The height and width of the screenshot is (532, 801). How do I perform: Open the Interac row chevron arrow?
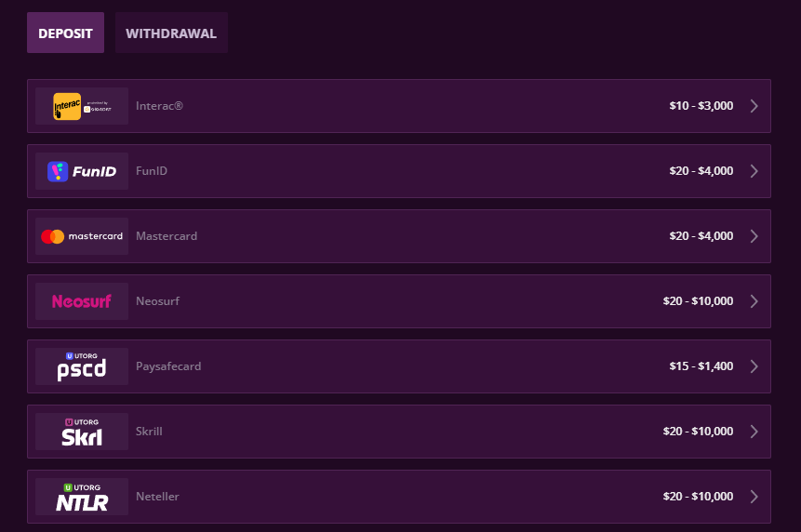754,106
